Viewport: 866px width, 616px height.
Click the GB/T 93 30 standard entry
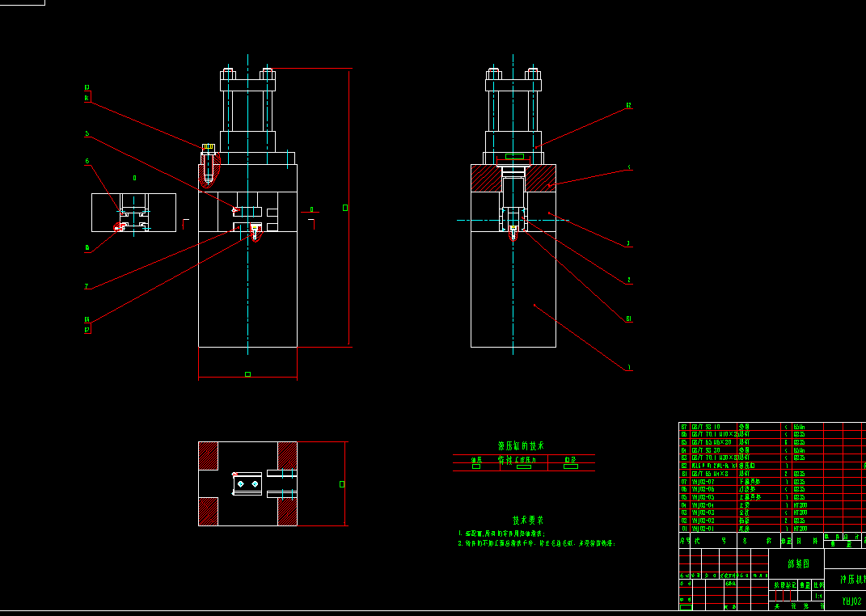click(706, 450)
